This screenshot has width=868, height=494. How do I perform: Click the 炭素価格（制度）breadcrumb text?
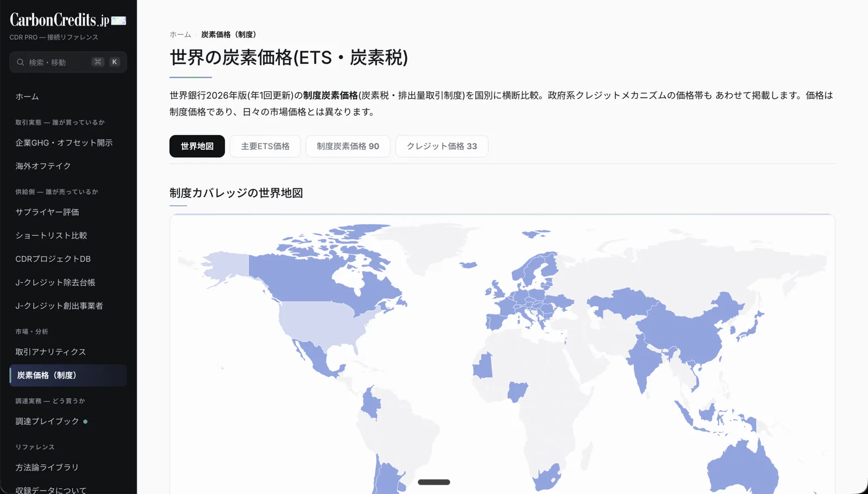(x=228, y=34)
